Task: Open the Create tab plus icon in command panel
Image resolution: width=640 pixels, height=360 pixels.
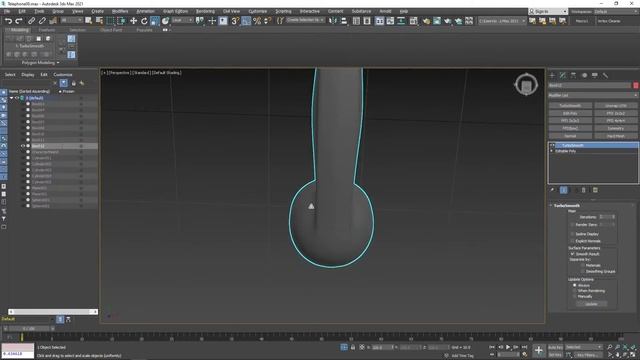Action: tap(552, 76)
